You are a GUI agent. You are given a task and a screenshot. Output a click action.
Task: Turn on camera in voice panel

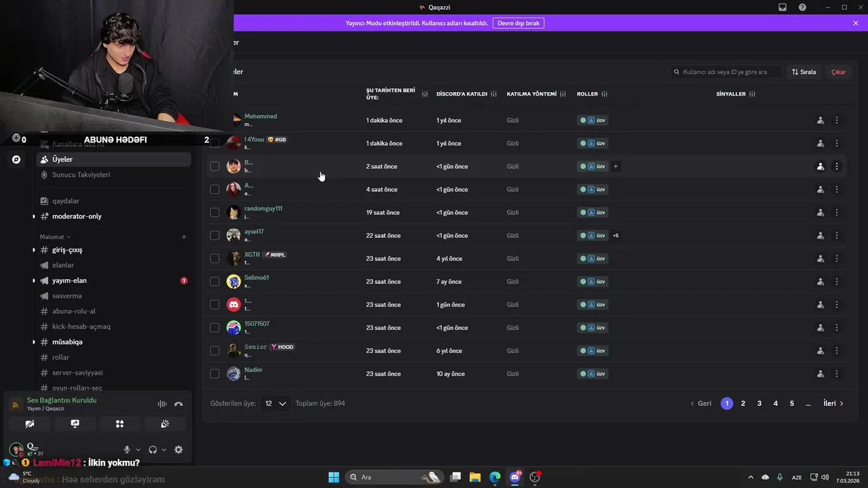[x=29, y=424]
